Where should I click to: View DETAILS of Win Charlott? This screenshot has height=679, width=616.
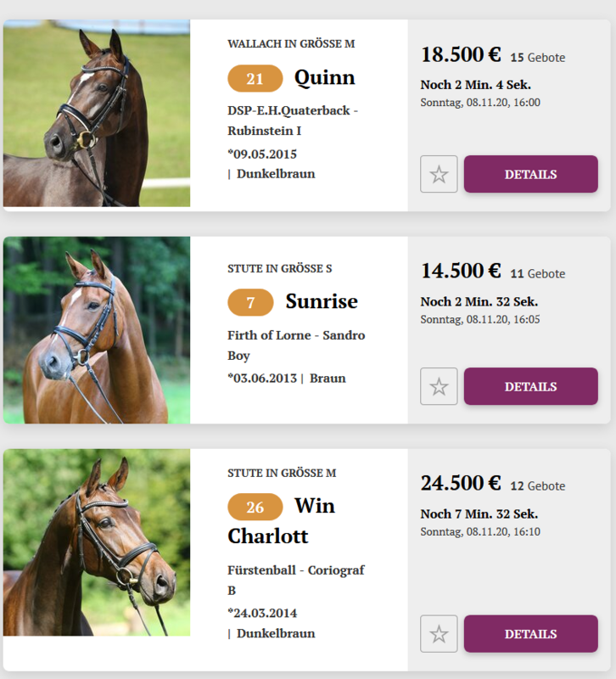[x=530, y=634]
